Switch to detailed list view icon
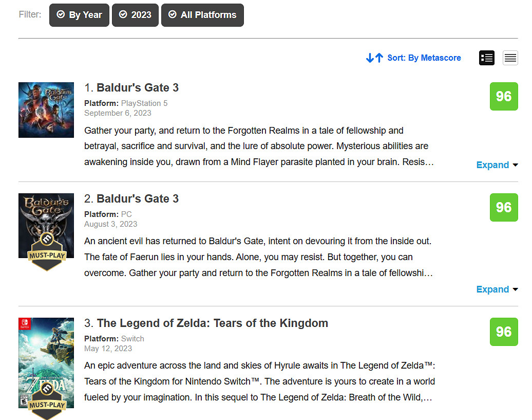The width and height of the screenshot is (532, 420). [486, 58]
